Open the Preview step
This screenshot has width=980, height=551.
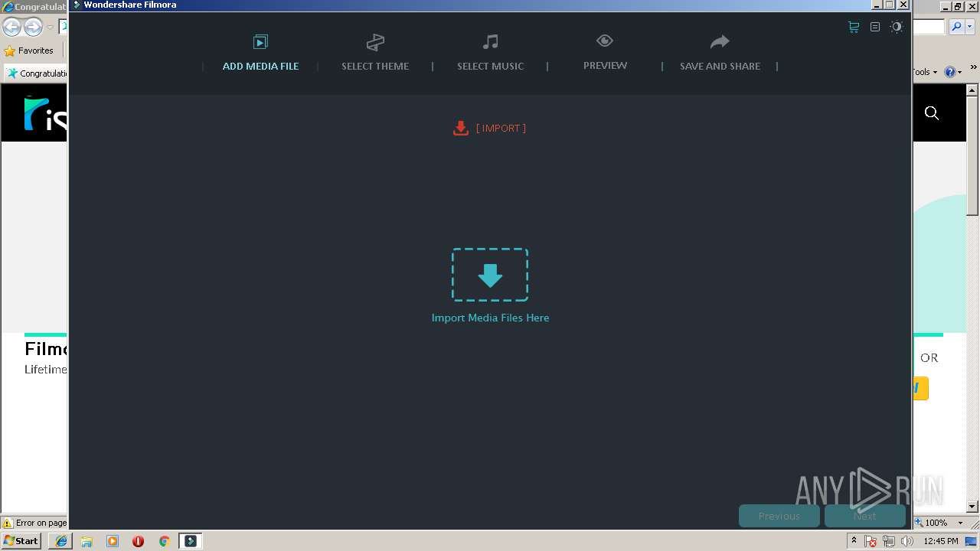coord(605,65)
